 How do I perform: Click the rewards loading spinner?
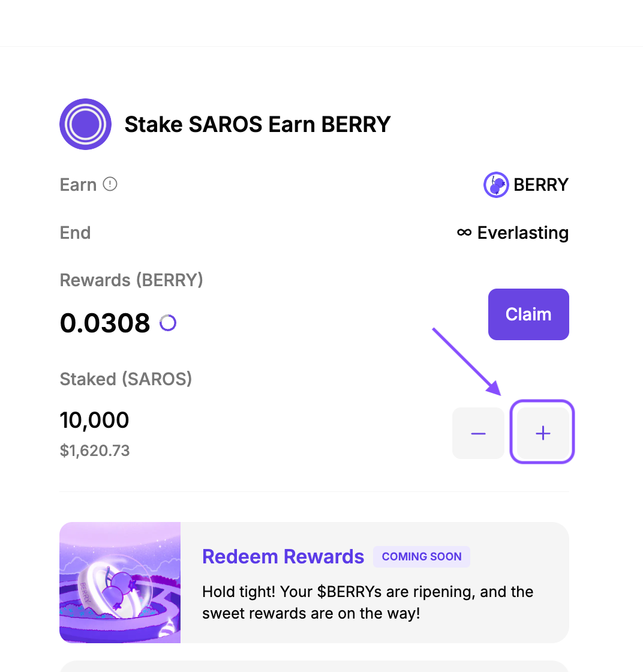tap(168, 323)
